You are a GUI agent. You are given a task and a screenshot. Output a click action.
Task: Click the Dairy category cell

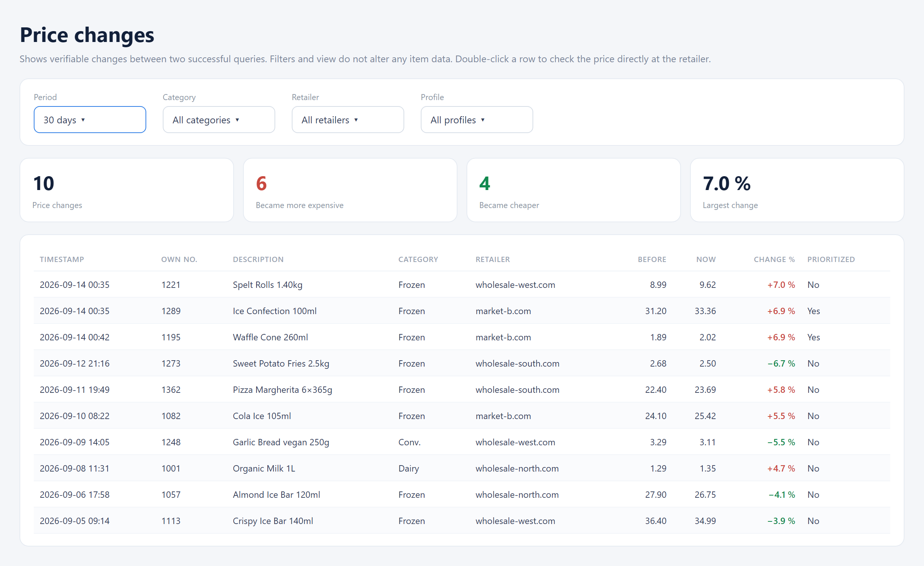408,468
